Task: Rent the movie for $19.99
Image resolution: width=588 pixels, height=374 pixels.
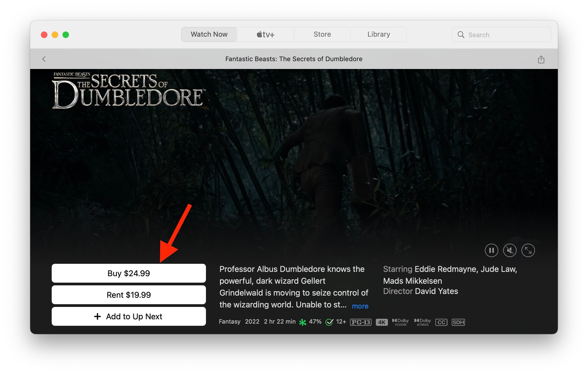Action: tap(129, 295)
